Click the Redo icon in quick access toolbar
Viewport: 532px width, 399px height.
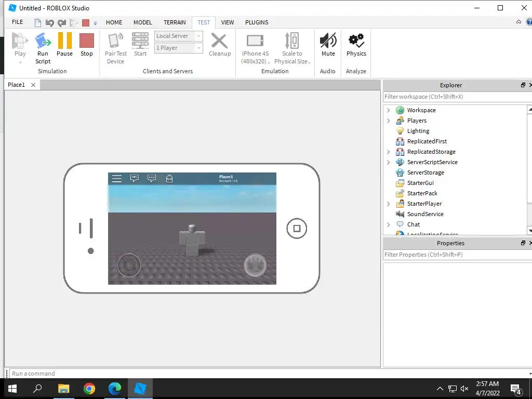tap(62, 23)
